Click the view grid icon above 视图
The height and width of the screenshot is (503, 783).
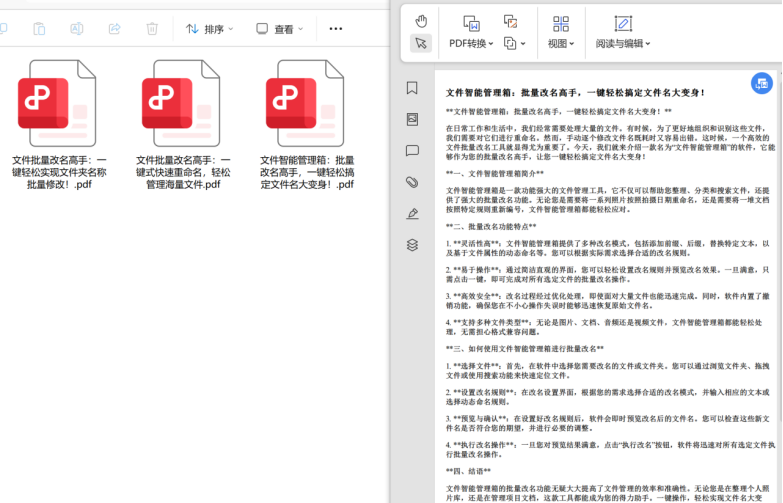pos(561,23)
